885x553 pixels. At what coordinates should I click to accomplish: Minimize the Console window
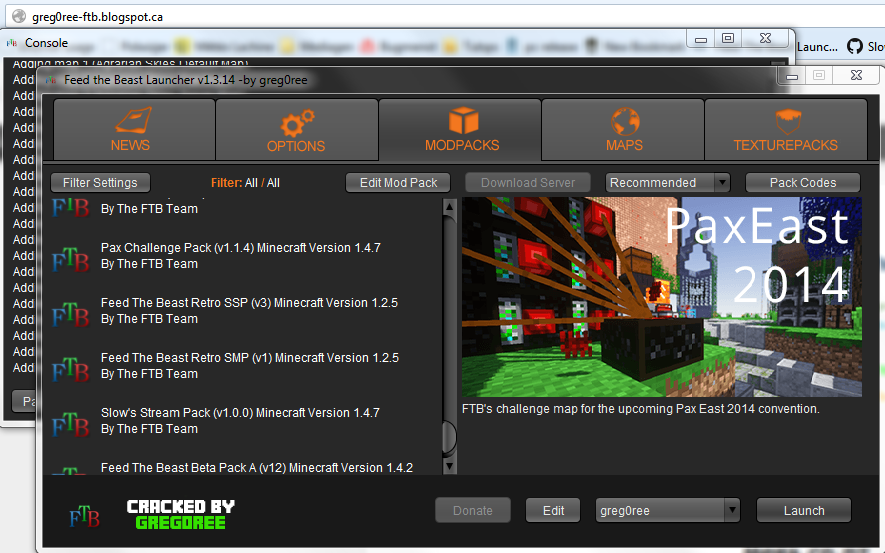(x=701, y=39)
